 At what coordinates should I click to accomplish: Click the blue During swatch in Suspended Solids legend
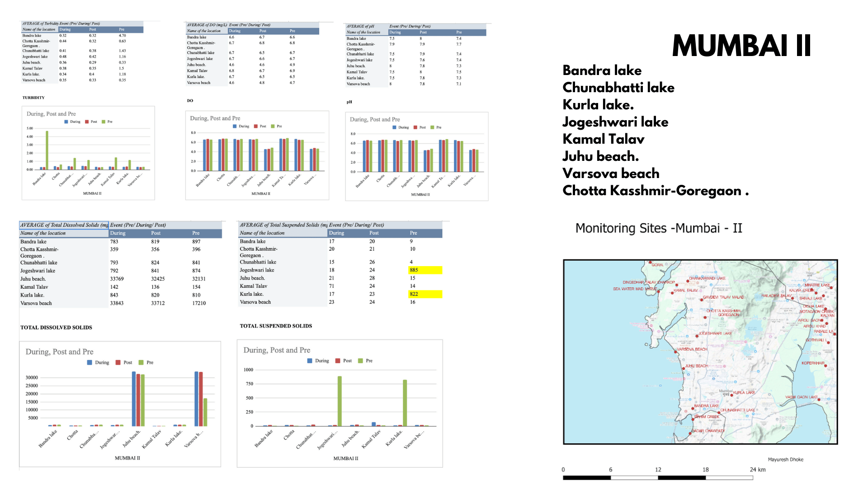310,361
